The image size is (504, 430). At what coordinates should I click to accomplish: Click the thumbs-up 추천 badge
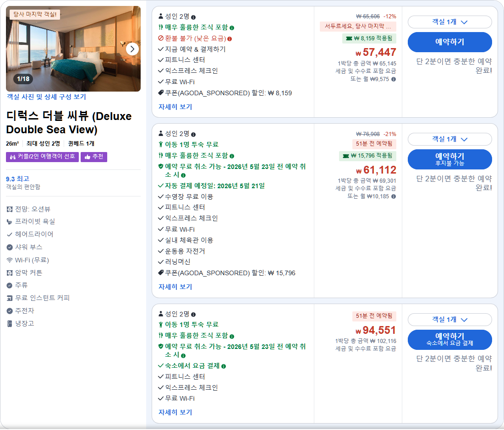pos(94,157)
